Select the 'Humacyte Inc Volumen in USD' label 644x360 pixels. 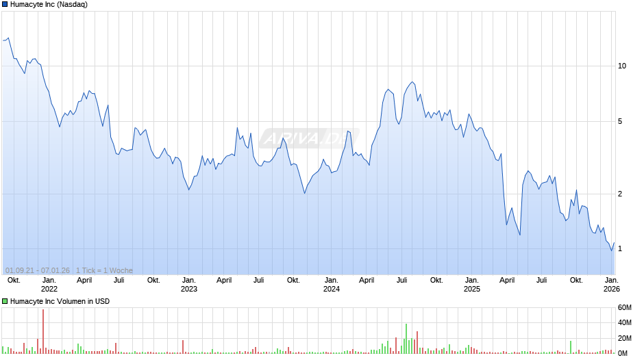coord(60,301)
